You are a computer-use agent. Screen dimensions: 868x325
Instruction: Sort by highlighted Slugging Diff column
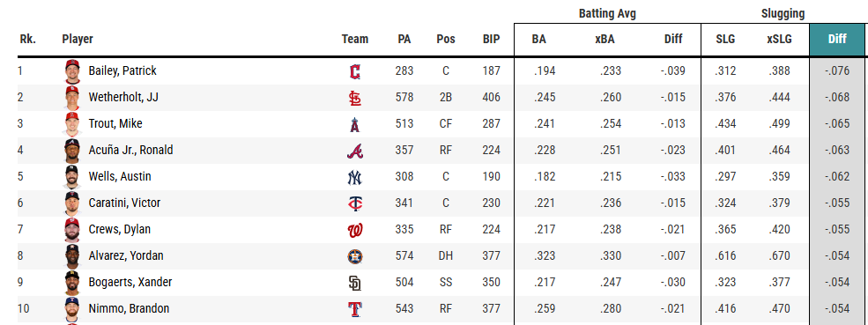837,40
